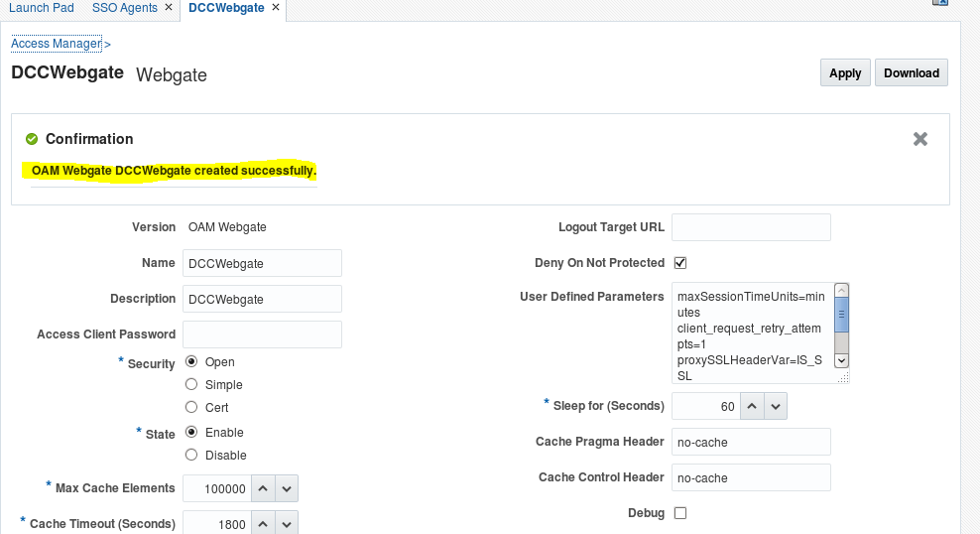Click Sleep for (Seconds) number field
The width and height of the screenshot is (980, 534).
click(x=706, y=406)
